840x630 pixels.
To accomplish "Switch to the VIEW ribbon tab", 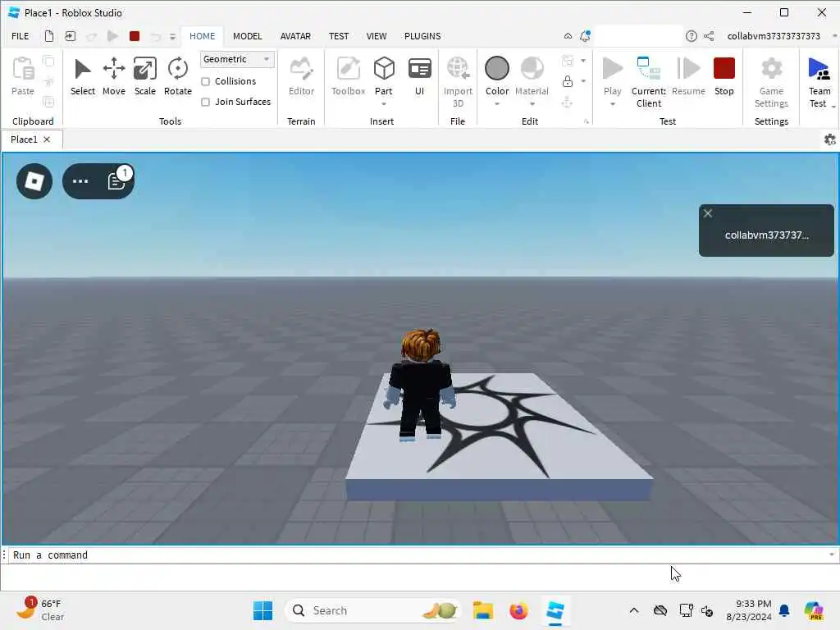I will (376, 36).
